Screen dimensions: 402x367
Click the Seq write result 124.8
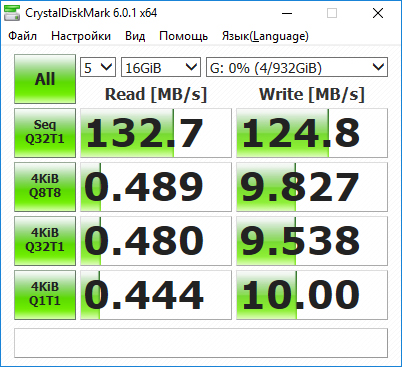click(312, 133)
